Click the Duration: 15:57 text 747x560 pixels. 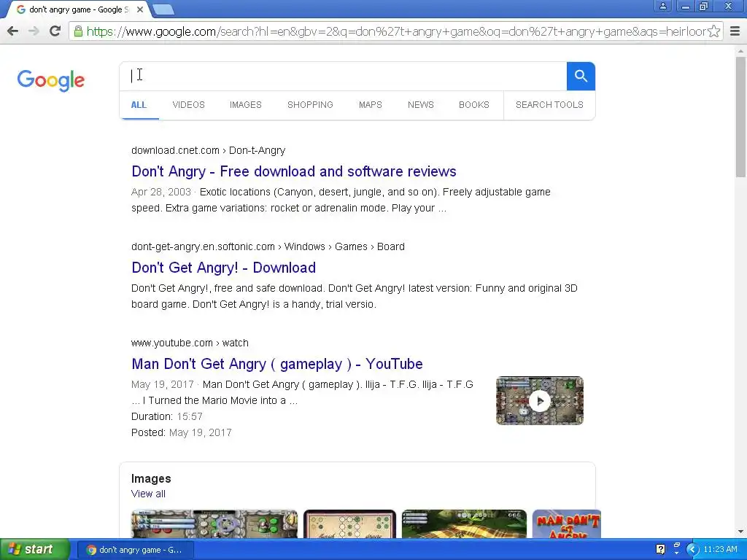tap(167, 416)
